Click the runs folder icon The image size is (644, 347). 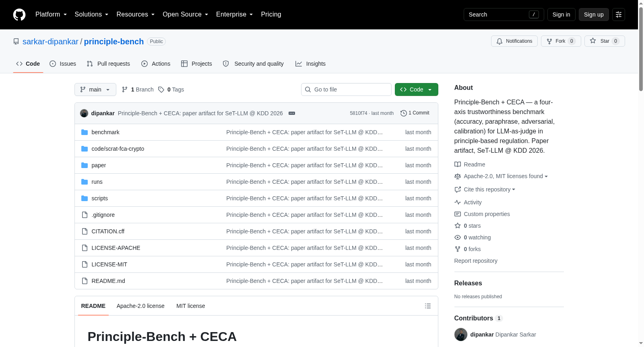85,182
